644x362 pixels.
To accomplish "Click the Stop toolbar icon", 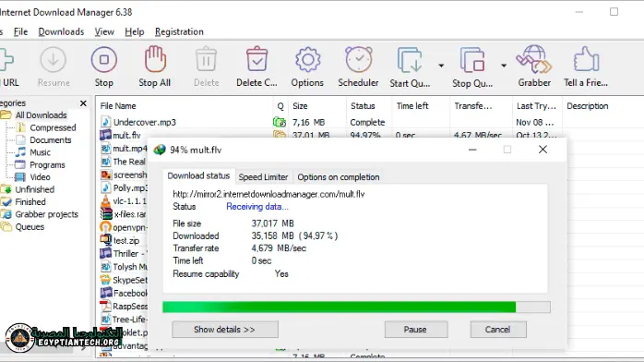I will click(104, 60).
